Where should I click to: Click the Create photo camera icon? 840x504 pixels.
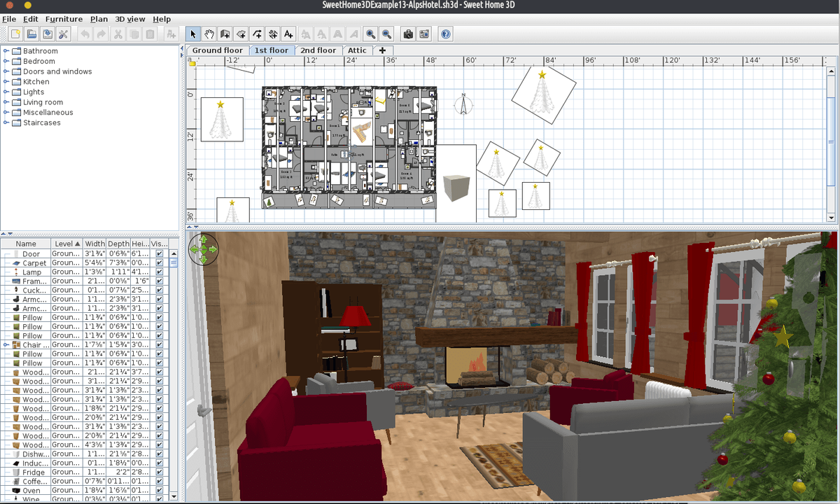coord(408,34)
